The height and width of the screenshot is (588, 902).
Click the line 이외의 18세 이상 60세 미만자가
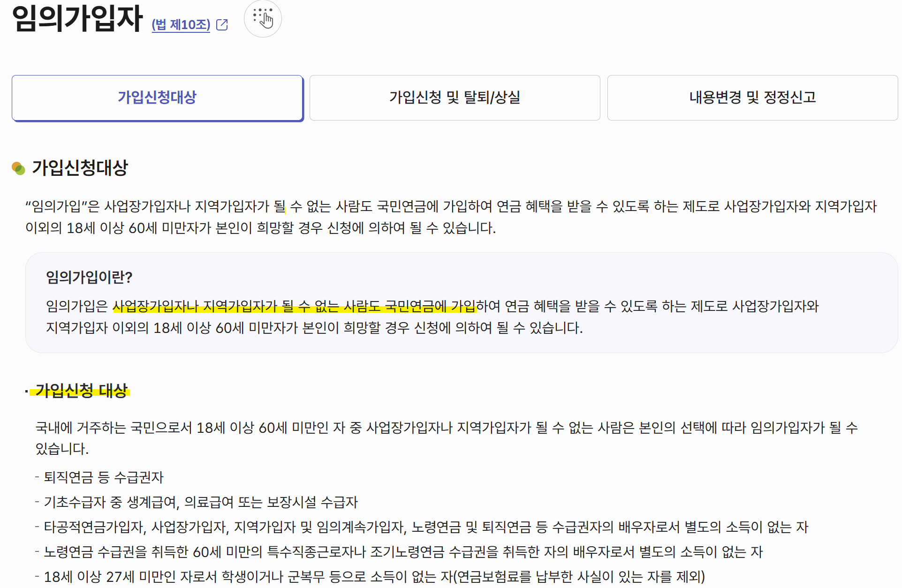[261, 228]
